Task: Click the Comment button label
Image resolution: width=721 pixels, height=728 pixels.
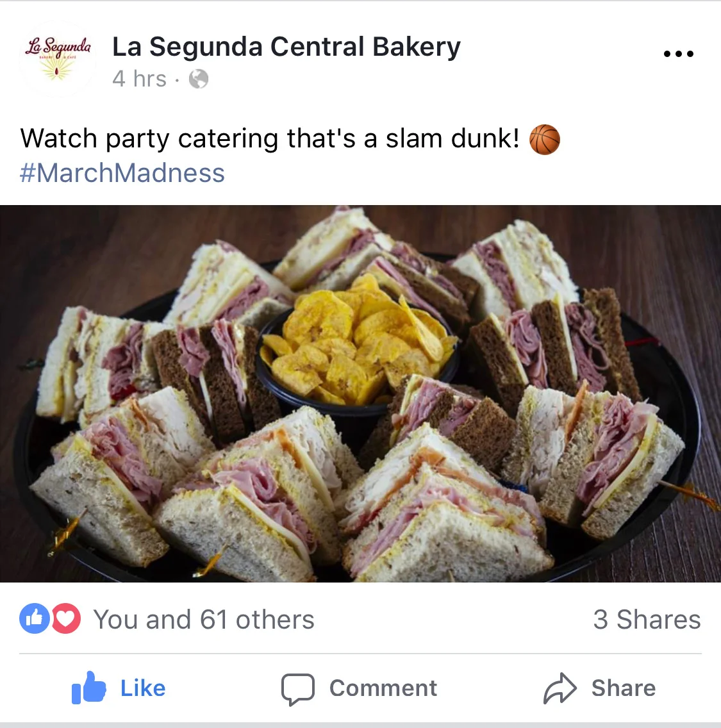Action: pyautogui.click(x=383, y=688)
